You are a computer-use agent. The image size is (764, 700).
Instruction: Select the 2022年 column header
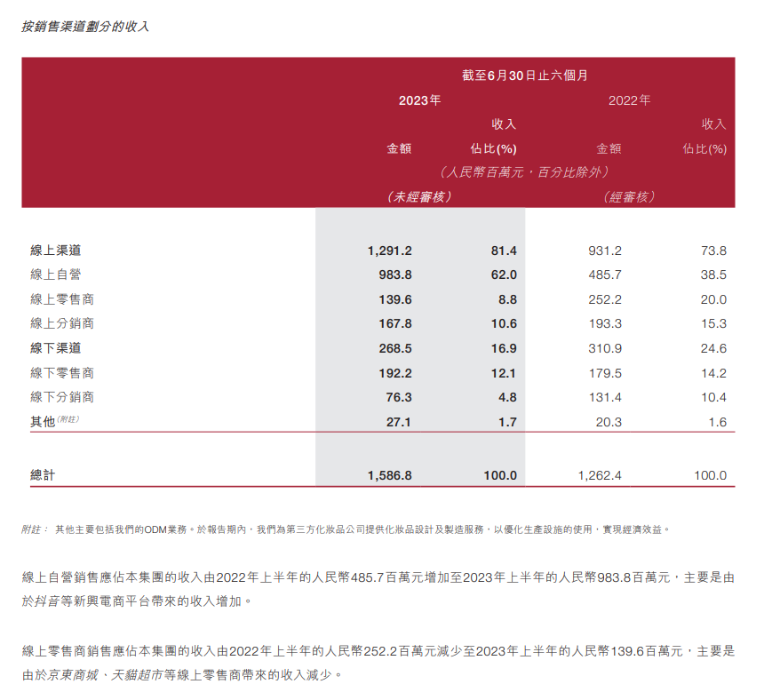[x=629, y=100]
